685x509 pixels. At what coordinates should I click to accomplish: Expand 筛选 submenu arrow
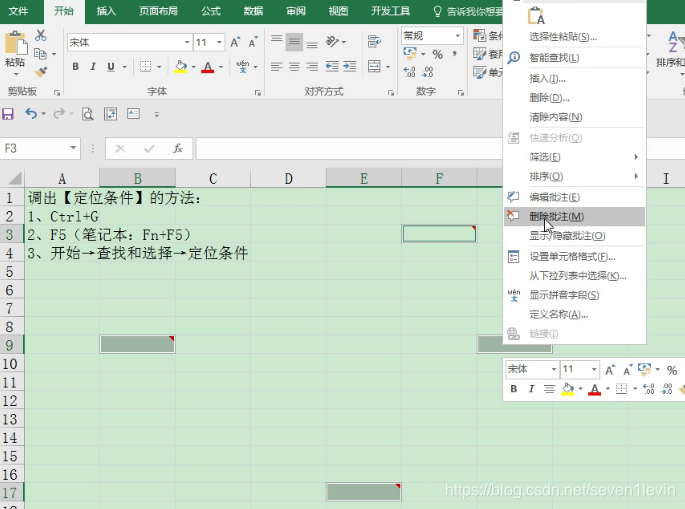pos(636,156)
